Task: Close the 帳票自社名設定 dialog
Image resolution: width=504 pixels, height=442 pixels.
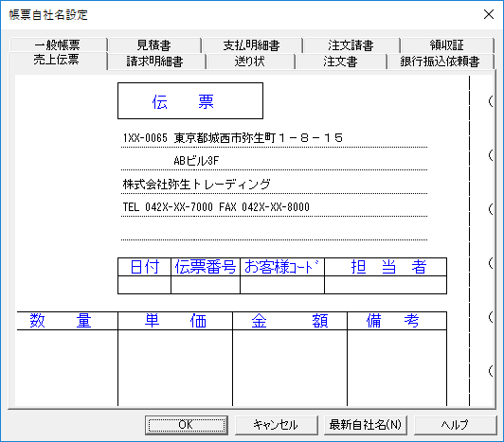Action: pos(489,14)
